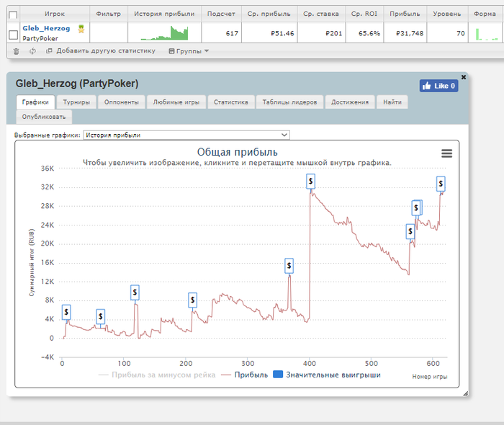The image size is (504, 425).
Task: Sort by 'Ср. ставка' column header
Action: point(321,14)
